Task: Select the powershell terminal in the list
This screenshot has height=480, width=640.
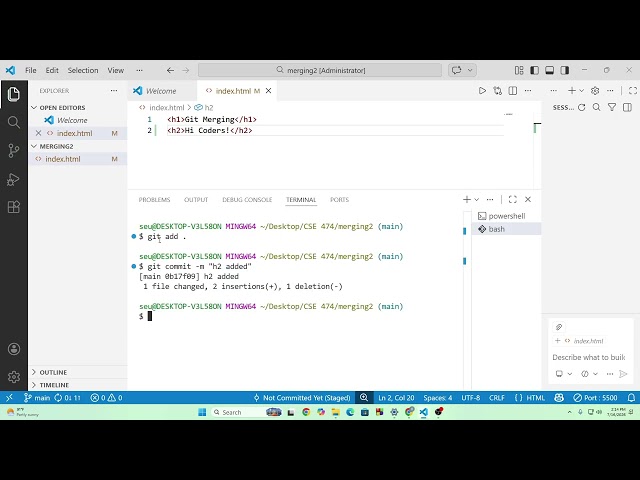Action: (507, 216)
